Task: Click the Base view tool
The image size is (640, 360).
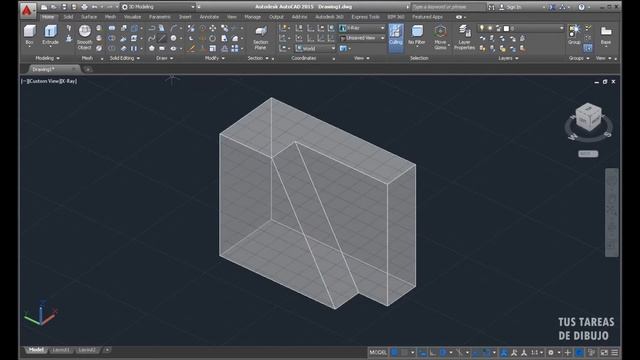Action: 606,36
